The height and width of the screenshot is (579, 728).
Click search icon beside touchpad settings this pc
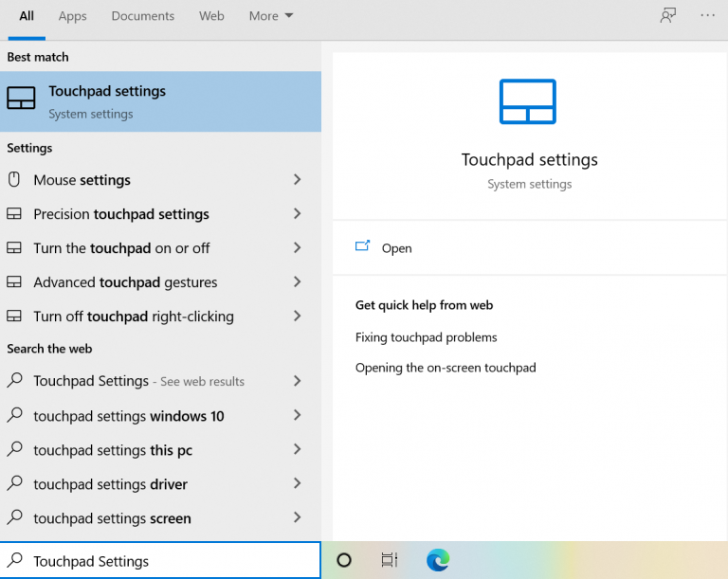(x=15, y=449)
